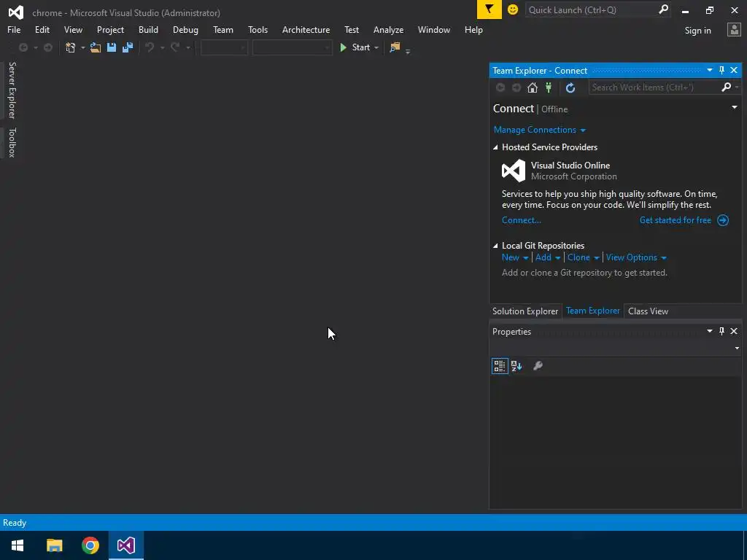The image size is (747, 560).
Task: Click the Redo toolbar icon
Action: point(175,47)
